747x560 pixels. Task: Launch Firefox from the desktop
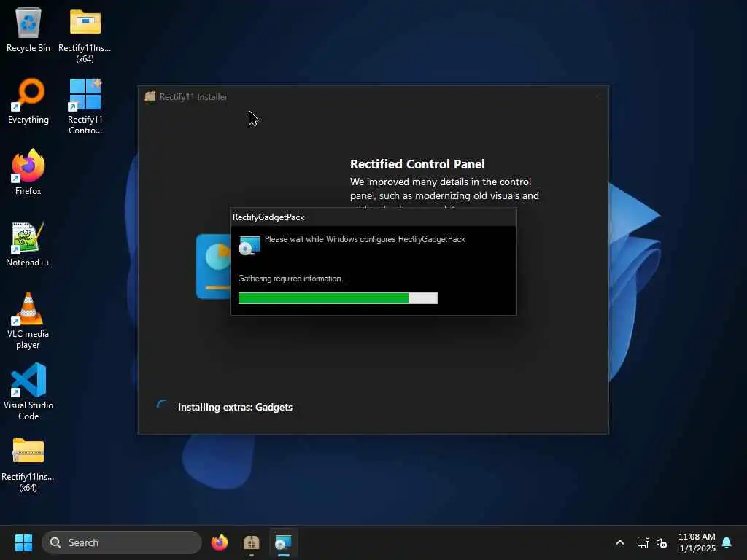(28, 172)
